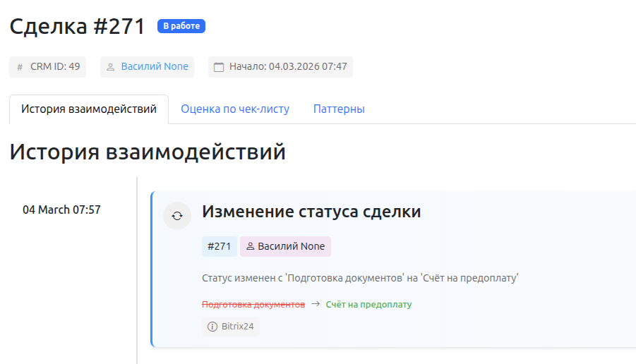The height and width of the screenshot is (364, 636).
Task: Click the pink Василий None tag
Action: point(286,246)
